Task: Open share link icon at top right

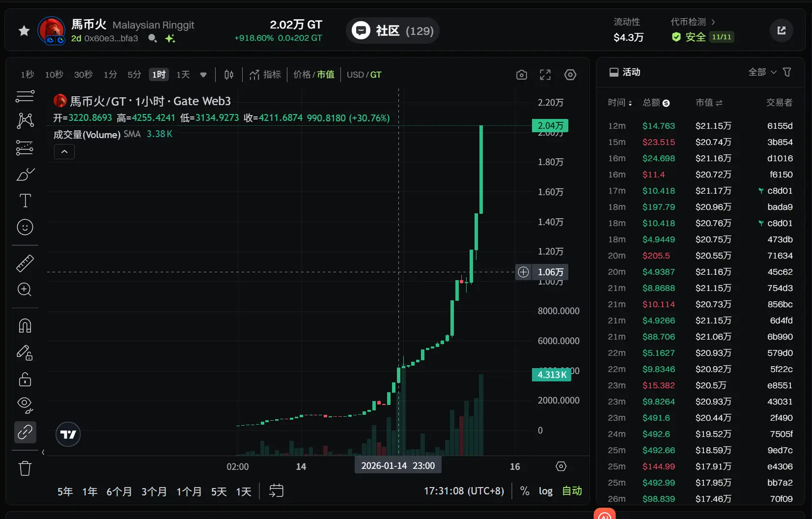Action: (782, 30)
